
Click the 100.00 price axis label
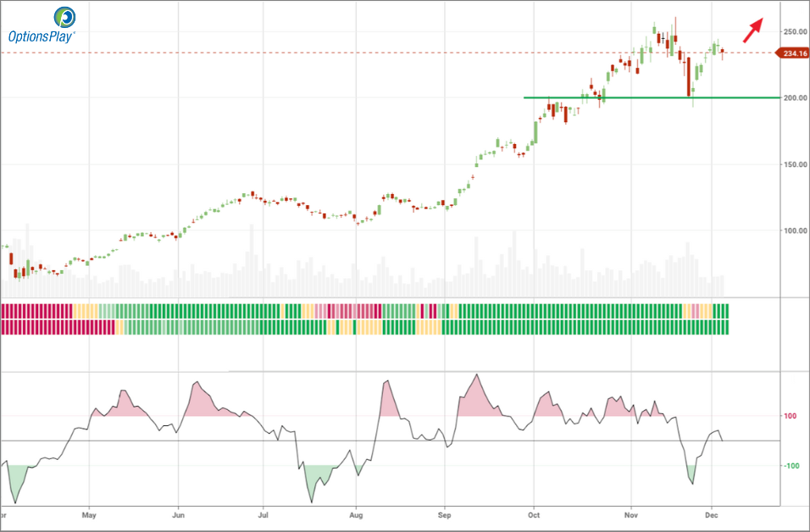pyautogui.click(x=795, y=230)
